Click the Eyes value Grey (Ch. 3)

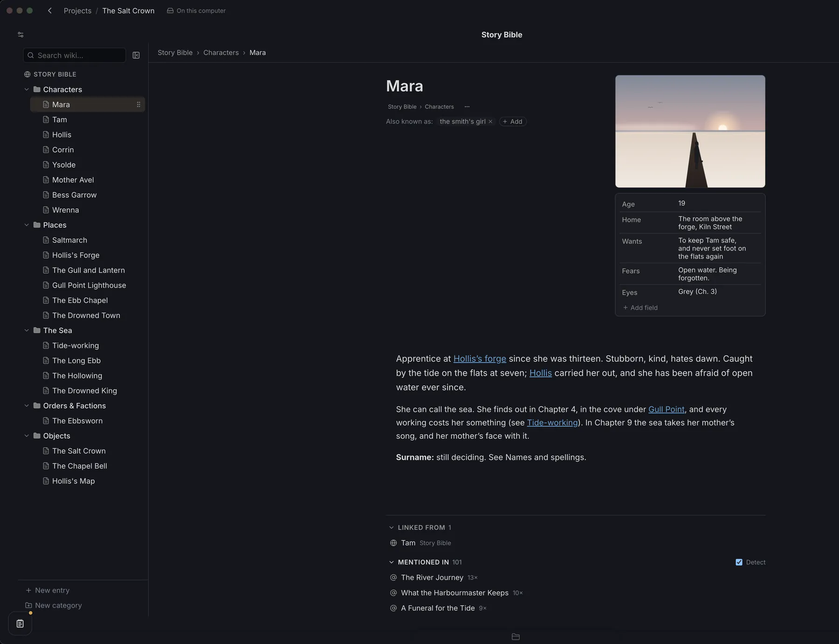pyautogui.click(x=697, y=292)
